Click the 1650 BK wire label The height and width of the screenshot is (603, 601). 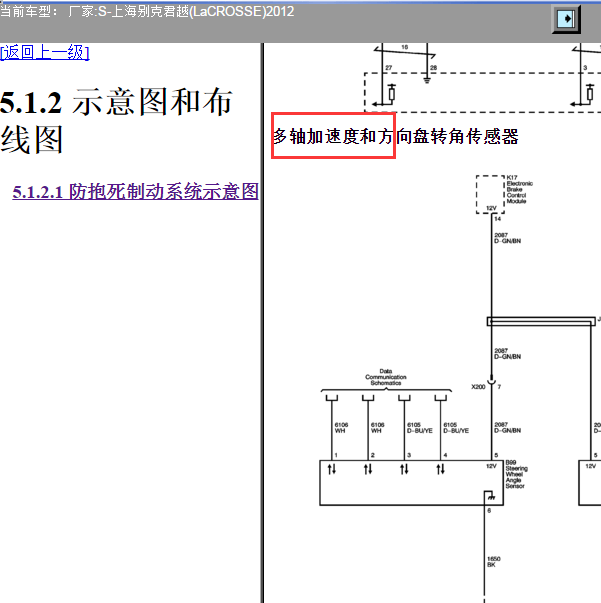pyautogui.click(x=494, y=561)
